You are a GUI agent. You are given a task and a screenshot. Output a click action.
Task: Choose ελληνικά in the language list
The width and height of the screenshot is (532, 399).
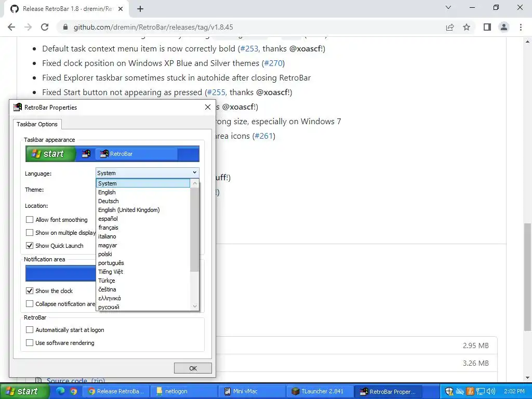click(x=143, y=298)
